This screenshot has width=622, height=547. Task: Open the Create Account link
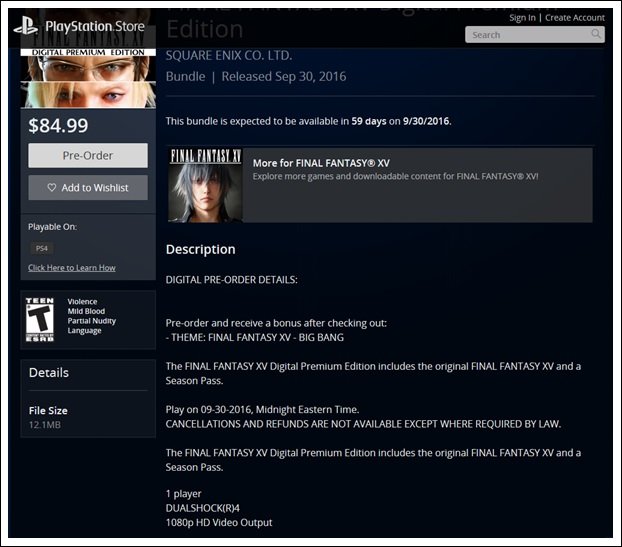pyautogui.click(x=575, y=18)
